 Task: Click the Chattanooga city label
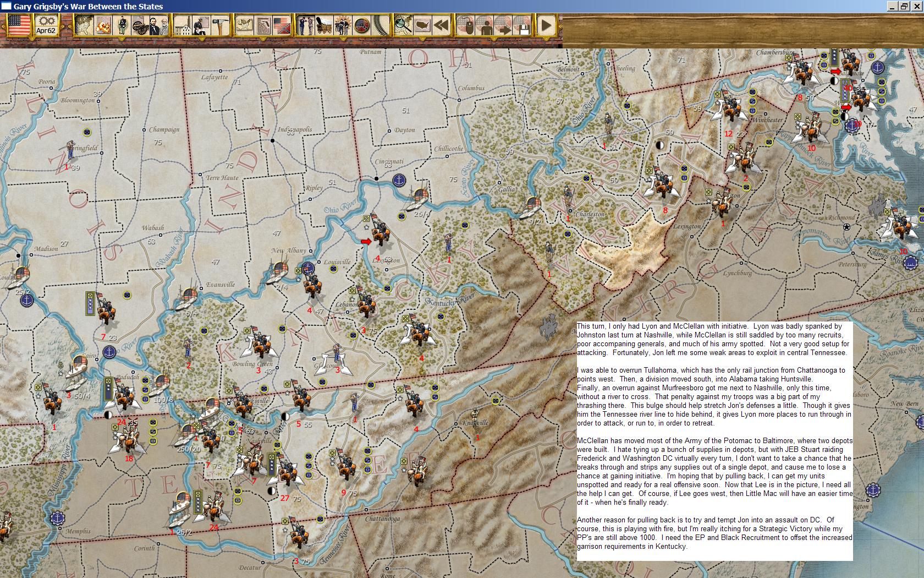tap(383, 519)
